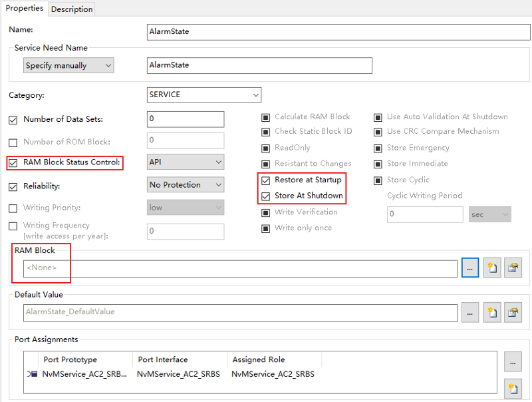Click the new Default Value icon
Viewport: 532px width, 402px height.
pos(492,312)
